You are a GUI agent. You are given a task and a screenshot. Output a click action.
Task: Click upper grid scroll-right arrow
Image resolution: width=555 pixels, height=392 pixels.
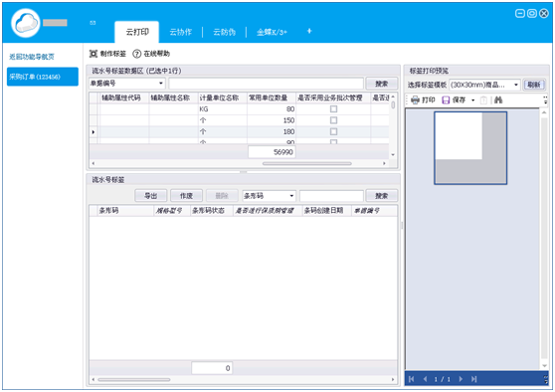click(x=384, y=163)
